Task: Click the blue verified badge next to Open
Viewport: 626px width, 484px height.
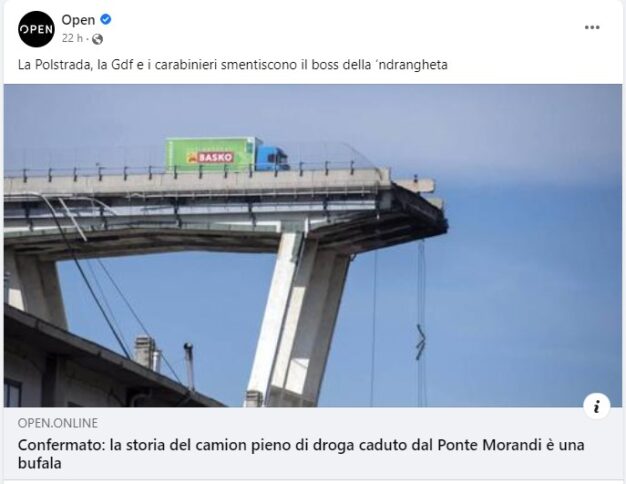Action: [x=105, y=19]
